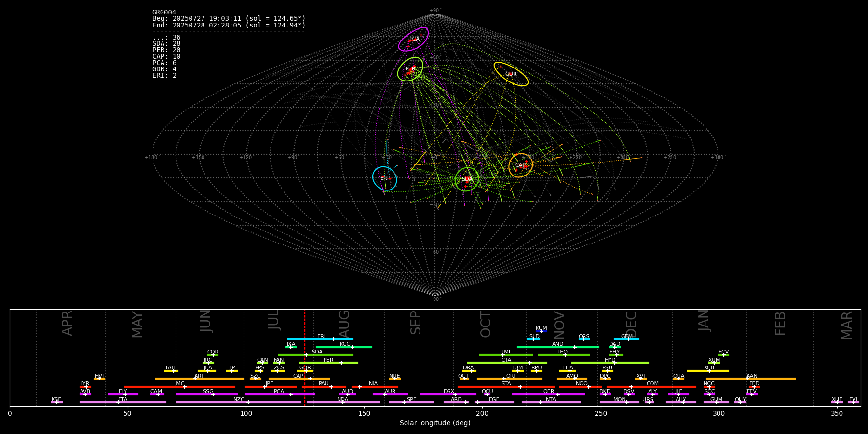Select the green SDA activity bar in timeline

tap(316, 355)
